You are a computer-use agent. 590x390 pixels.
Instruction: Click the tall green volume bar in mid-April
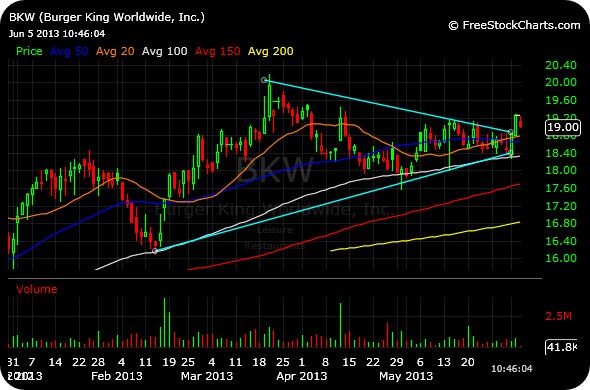click(x=341, y=325)
